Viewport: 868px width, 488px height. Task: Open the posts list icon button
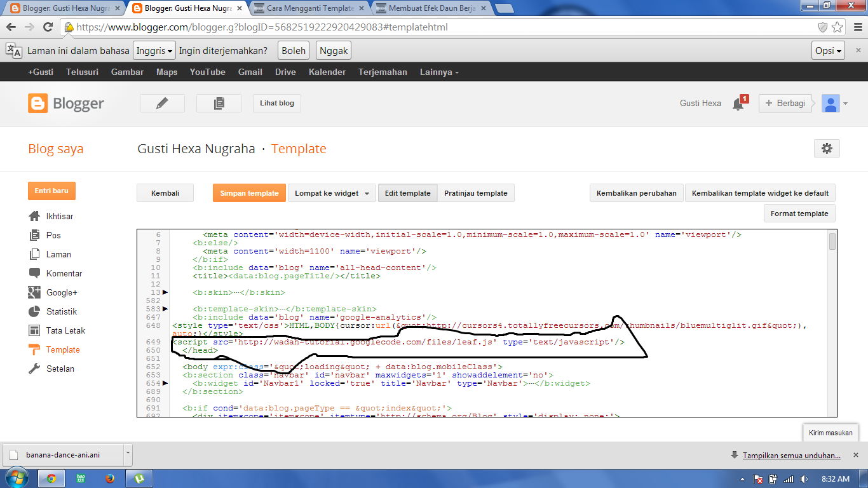(x=219, y=103)
